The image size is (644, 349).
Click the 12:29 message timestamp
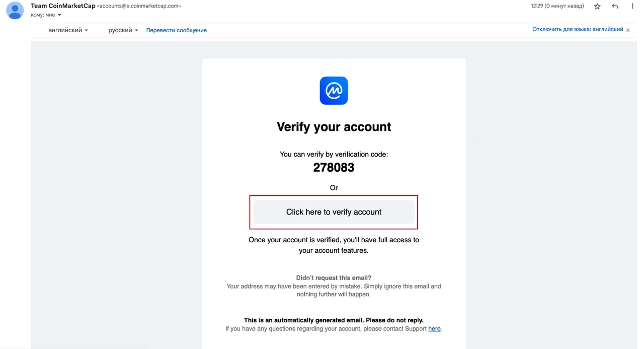[x=557, y=6]
